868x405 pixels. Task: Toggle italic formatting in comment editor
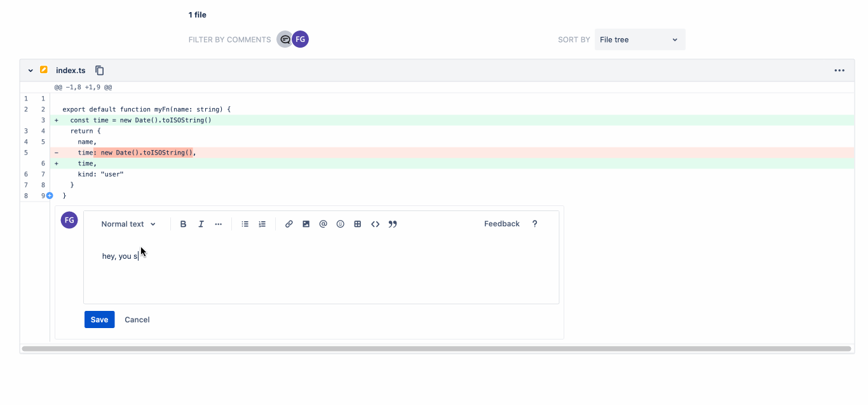(x=201, y=224)
